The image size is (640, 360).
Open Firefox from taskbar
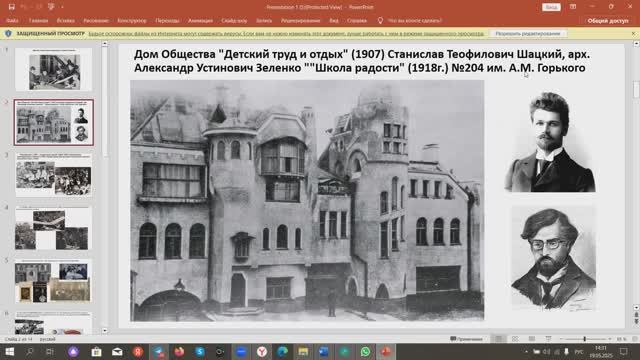point(179,351)
